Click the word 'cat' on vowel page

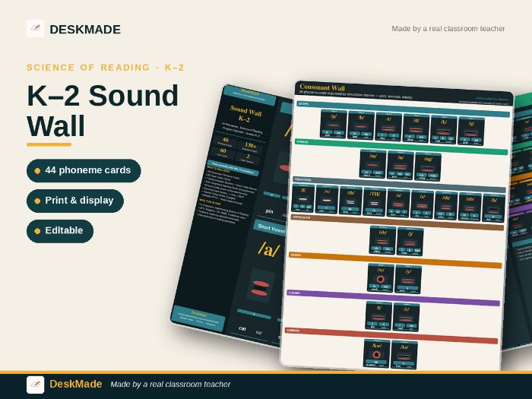[x=242, y=328]
